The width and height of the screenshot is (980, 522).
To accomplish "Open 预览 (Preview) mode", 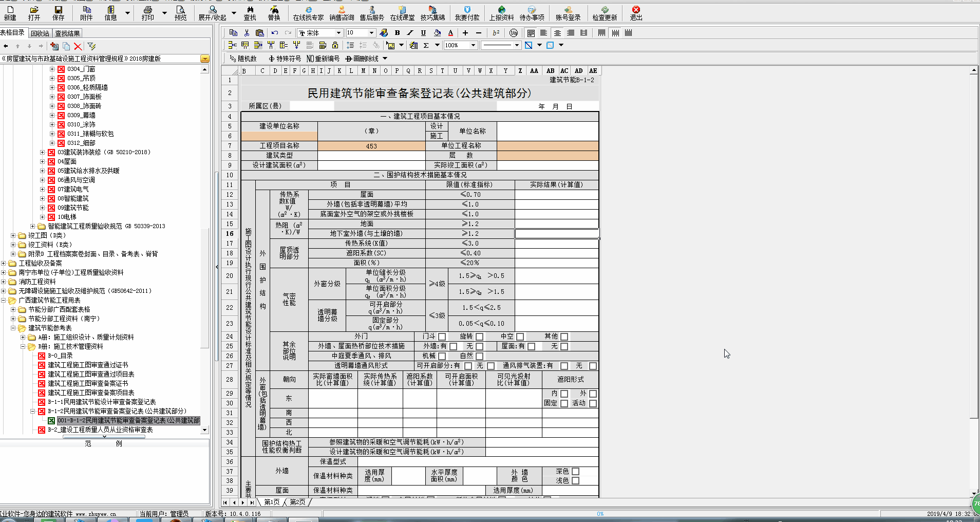I will (181, 14).
